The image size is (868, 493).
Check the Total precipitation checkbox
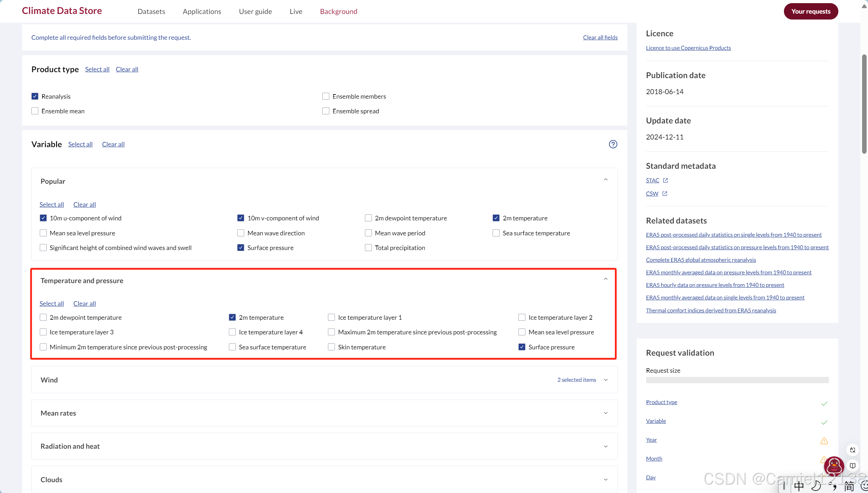pos(368,248)
